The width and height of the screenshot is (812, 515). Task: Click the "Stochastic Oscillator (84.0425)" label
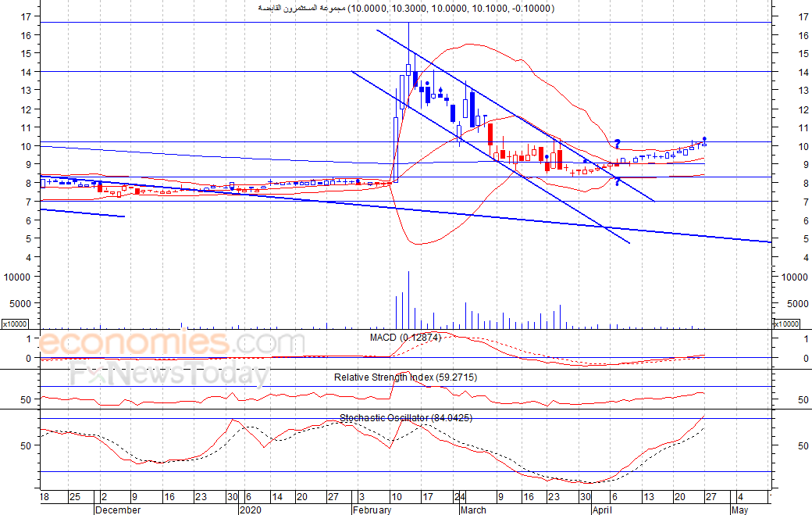[x=406, y=417]
